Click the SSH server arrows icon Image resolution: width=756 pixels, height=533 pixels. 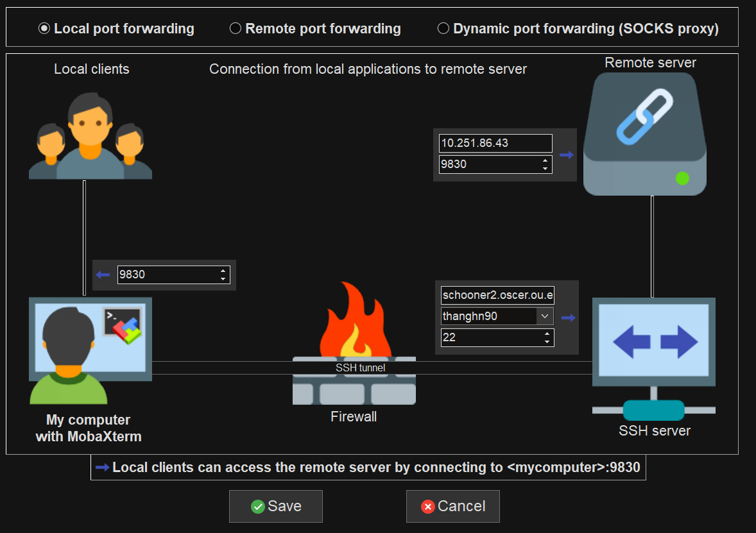653,341
